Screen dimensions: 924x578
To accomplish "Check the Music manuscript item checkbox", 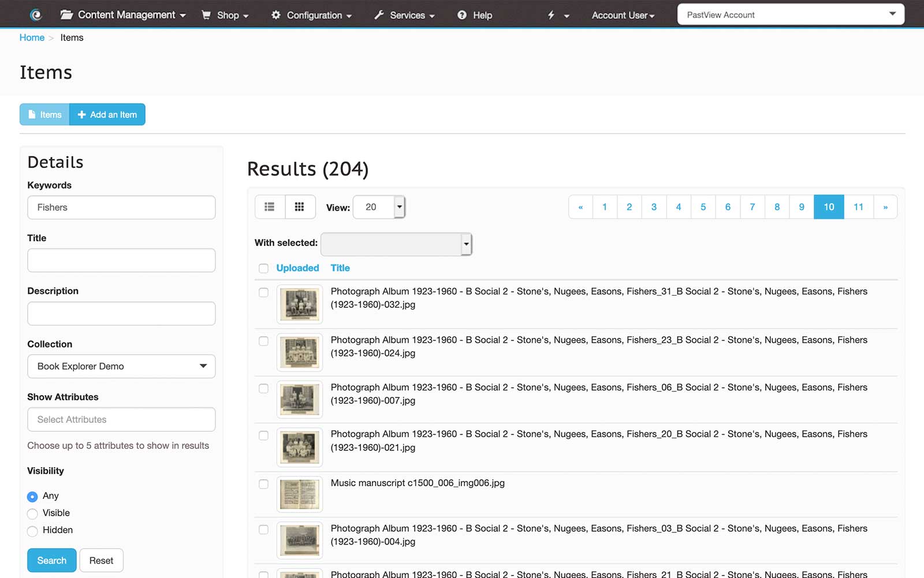I will pyautogui.click(x=263, y=484).
